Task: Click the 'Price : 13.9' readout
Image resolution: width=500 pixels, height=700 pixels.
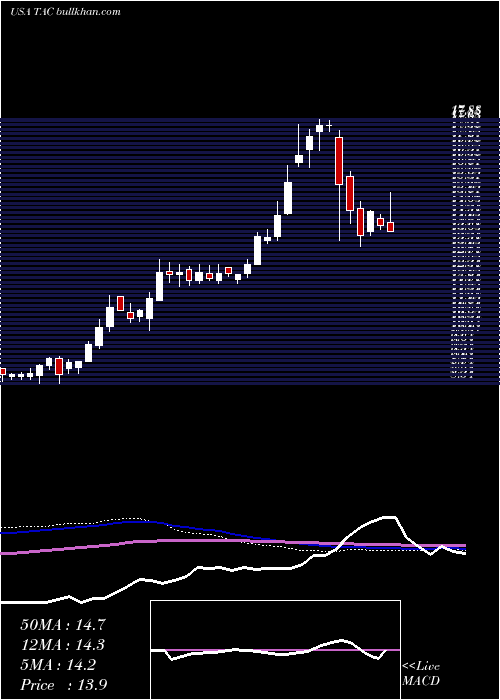Action: (x=63, y=685)
